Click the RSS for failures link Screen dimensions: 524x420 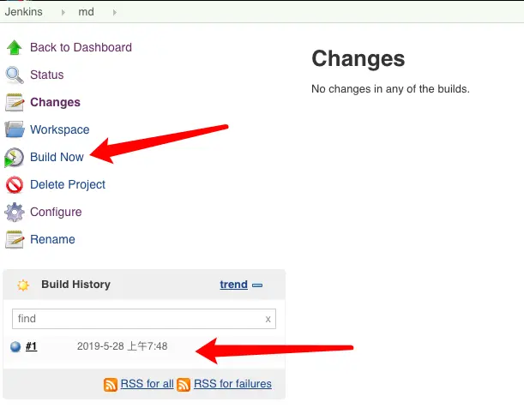point(232,384)
